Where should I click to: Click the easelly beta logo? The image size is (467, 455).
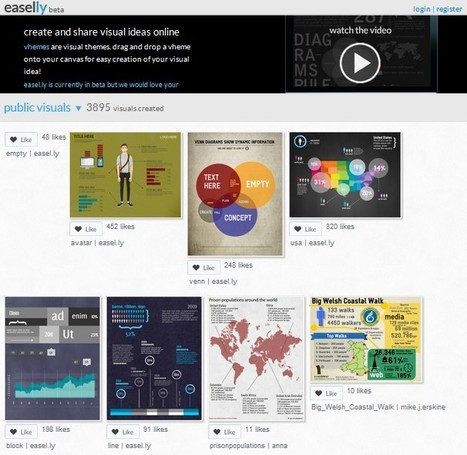pyautogui.click(x=34, y=7)
